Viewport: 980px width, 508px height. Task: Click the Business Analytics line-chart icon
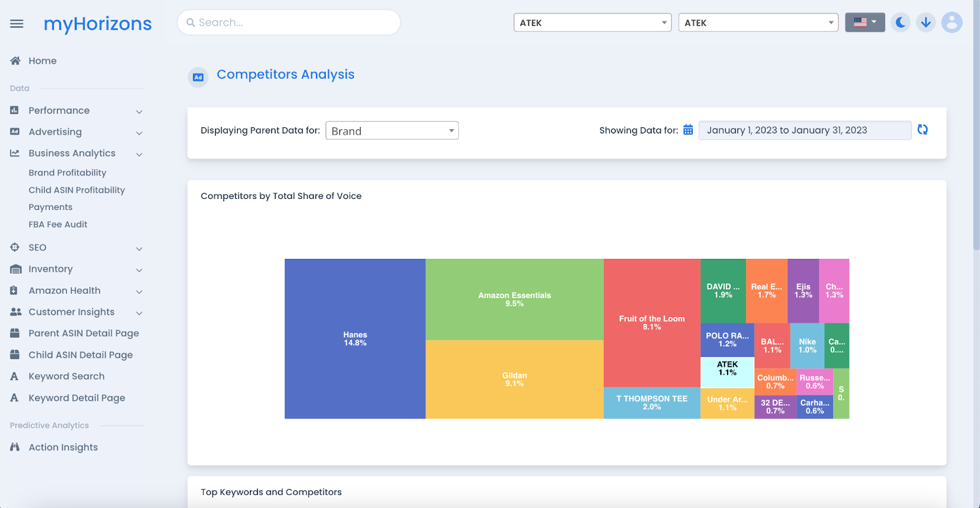[x=15, y=153]
